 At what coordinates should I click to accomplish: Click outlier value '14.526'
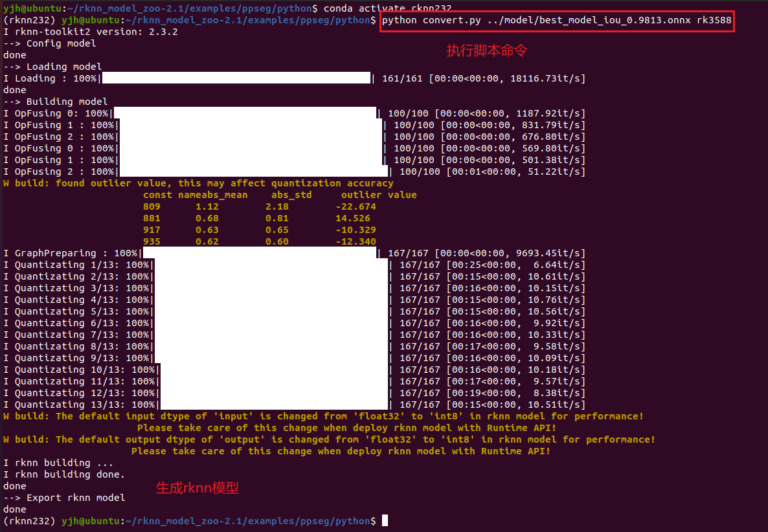click(353, 218)
